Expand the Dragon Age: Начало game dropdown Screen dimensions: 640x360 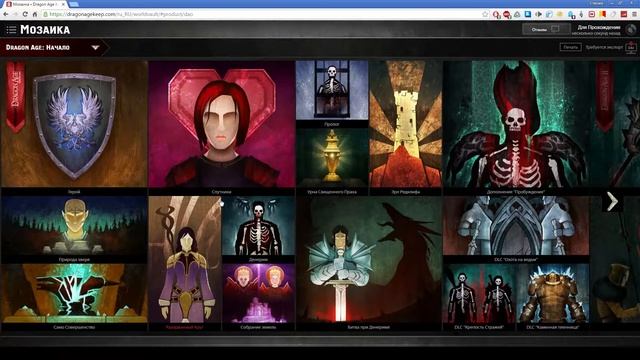click(95, 48)
